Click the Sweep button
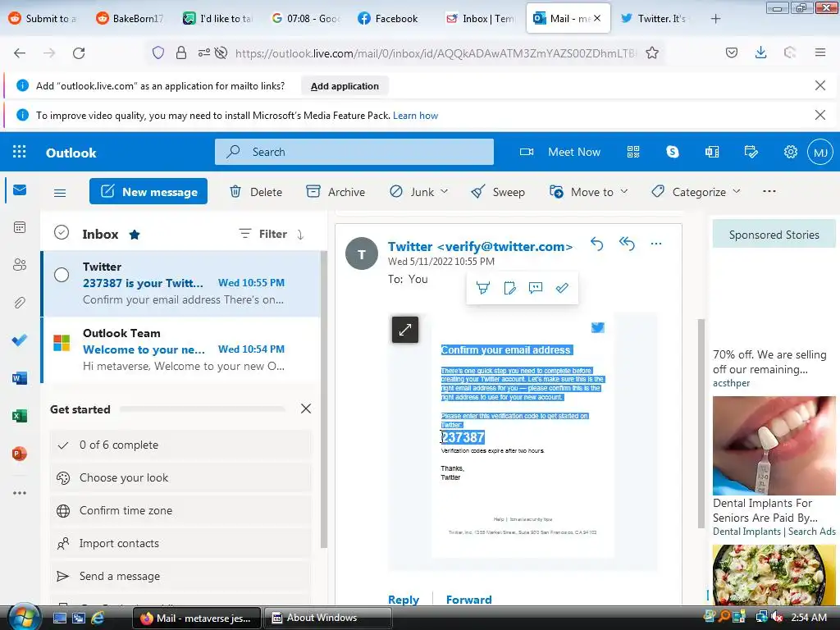Image resolution: width=840 pixels, height=630 pixels. coord(498,192)
